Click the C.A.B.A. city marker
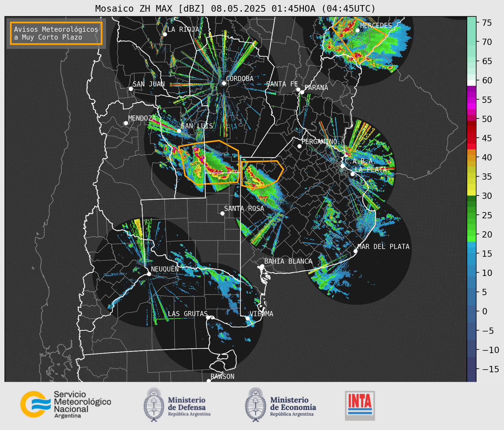Image resolution: width=504 pixels, height=430 pixels. (x=343, y=166)
